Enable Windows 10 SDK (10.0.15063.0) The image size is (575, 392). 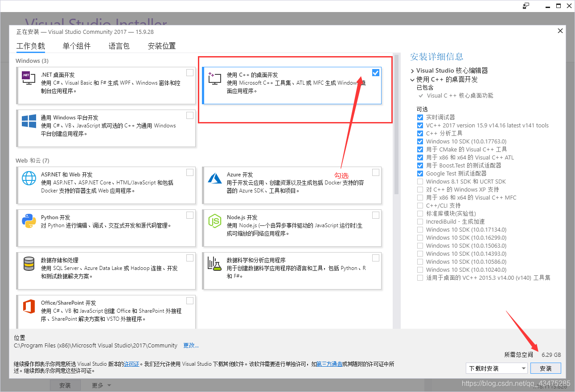pos(420,245)
